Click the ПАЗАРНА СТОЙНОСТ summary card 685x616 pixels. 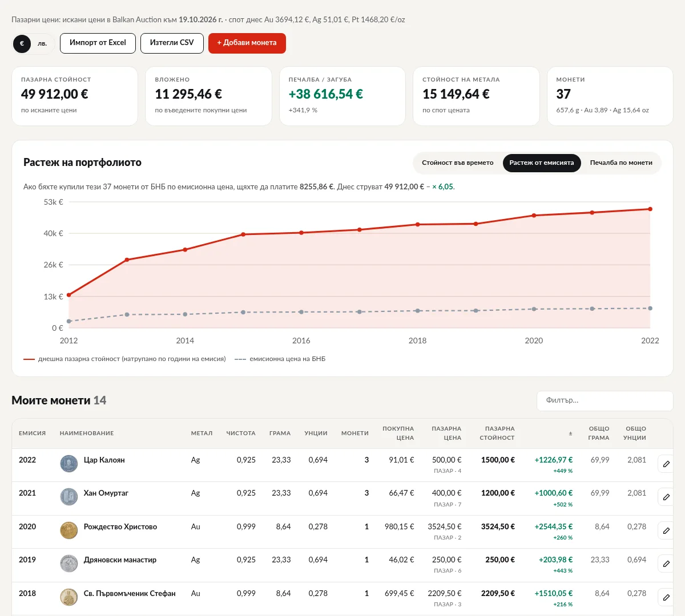(x=75, y=96)
